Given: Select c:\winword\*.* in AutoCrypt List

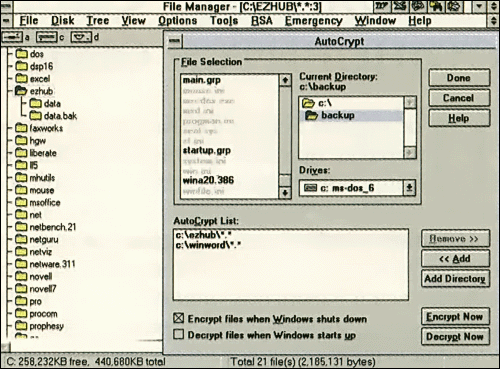Looking at the screenshot, I should coord(208,245).
